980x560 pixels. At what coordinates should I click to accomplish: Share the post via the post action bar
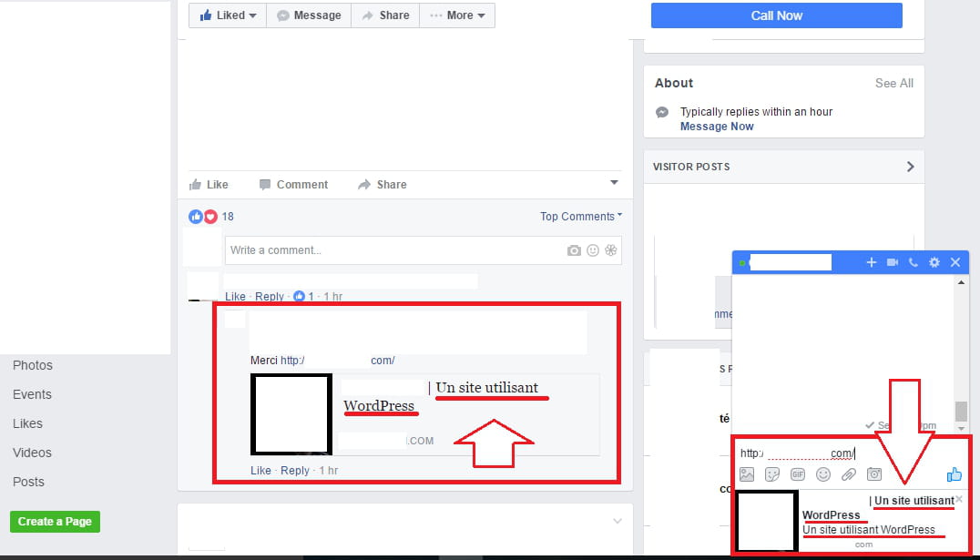coord(382,184)
